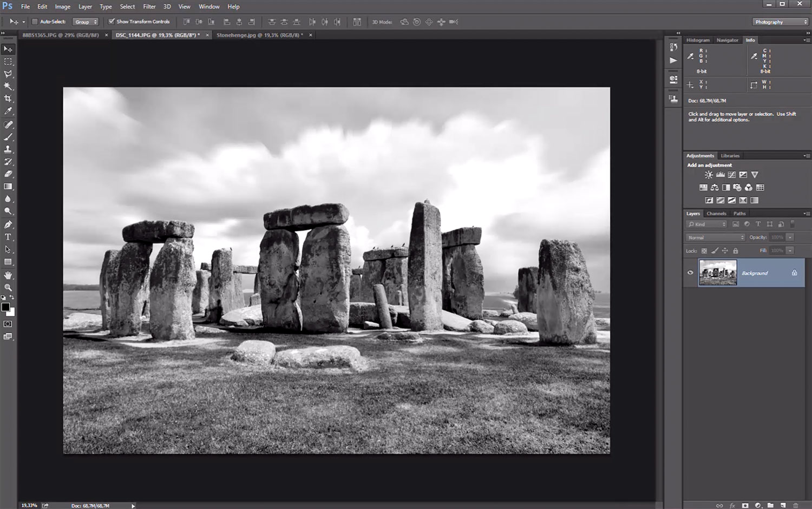Screen dimensions: 812x509
Task: Select the Horizontal Type tool
Action: (x=8, y=237)
